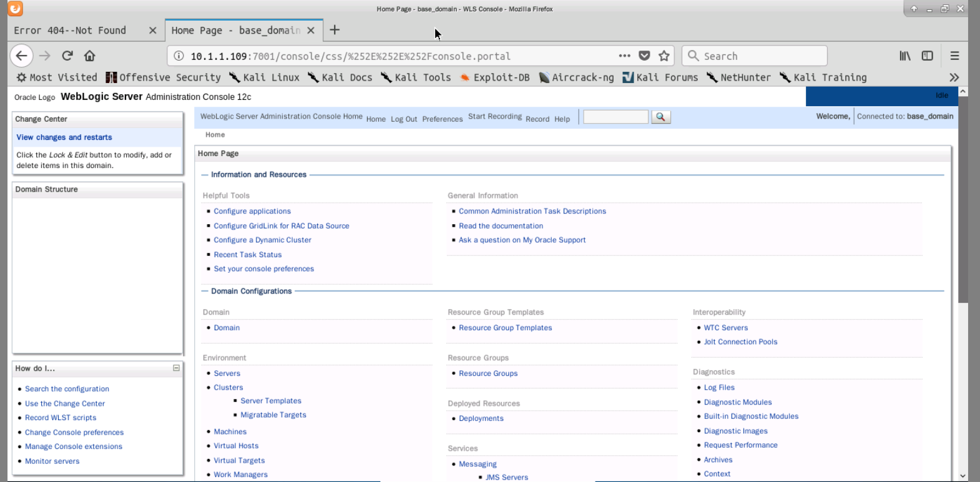The height and width of the screenshot is (482, 980).
Task: Open Most Visited bookmarks gear icon
Action: coord(21,77)
